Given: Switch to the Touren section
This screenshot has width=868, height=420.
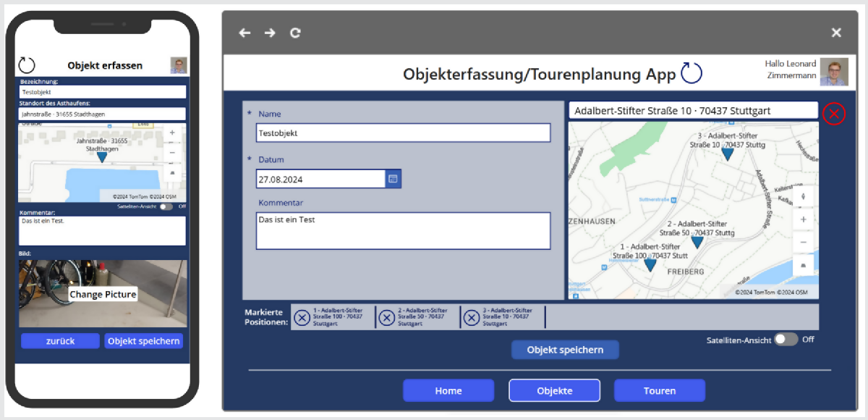Looking at the screenshot, I should [x=659, y=390].
